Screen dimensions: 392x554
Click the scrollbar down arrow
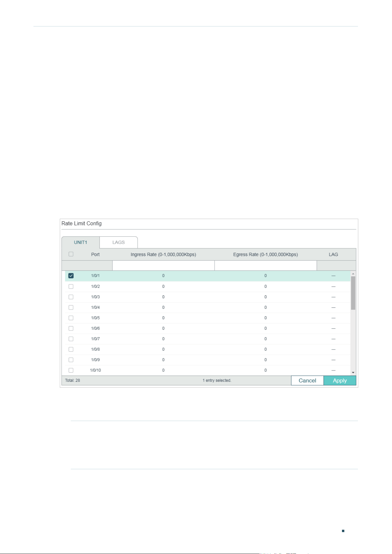tap(353, 373)
